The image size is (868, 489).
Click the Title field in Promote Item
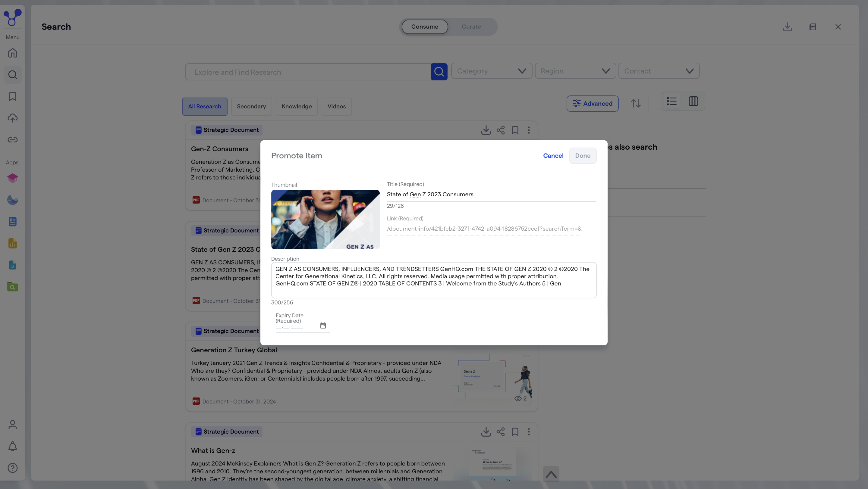tap(491, 195)
